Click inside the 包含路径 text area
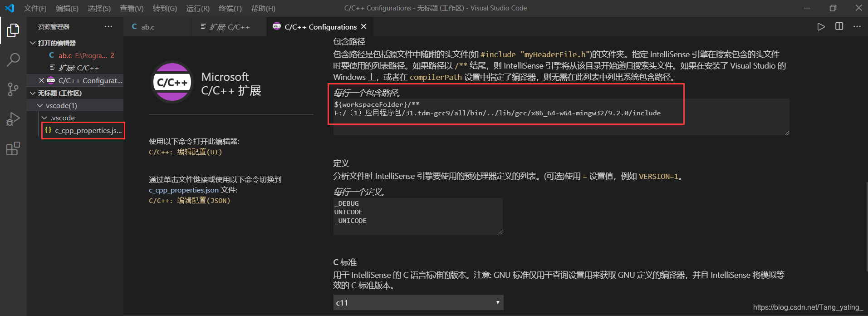This screenshot has width=868, height=316. click(561, 117)
